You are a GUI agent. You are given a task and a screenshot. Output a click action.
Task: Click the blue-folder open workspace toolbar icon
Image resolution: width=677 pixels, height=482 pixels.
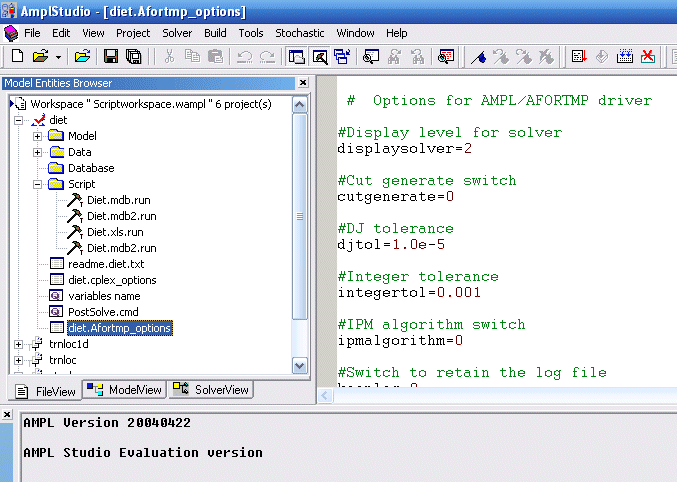tap(82, 56)
